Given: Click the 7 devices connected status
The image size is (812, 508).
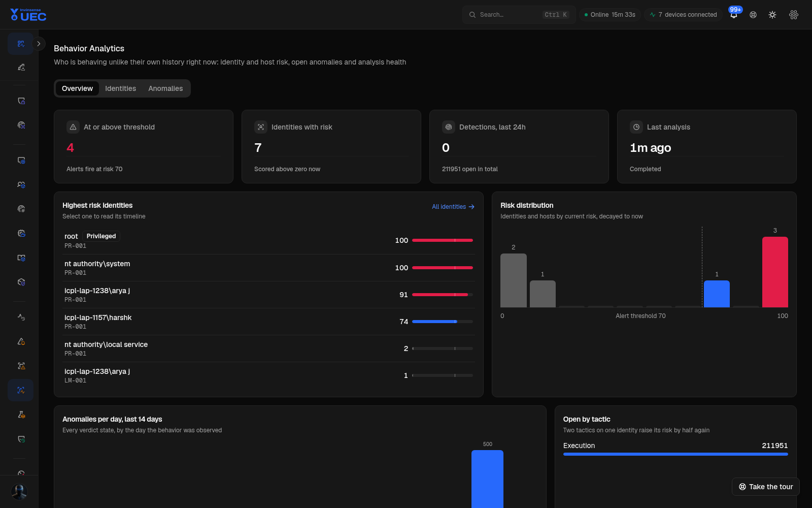Looking at the screenshot, I should [683, 15].
